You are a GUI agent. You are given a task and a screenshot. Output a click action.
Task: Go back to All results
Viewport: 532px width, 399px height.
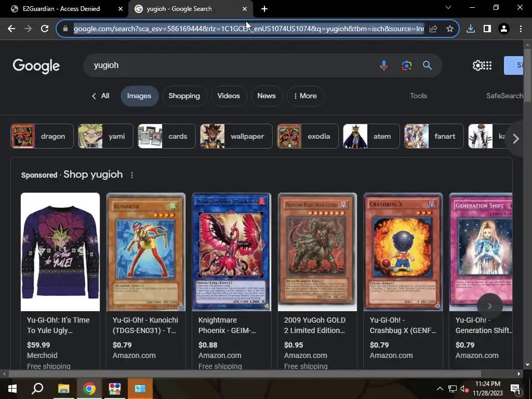pos(100,96)
